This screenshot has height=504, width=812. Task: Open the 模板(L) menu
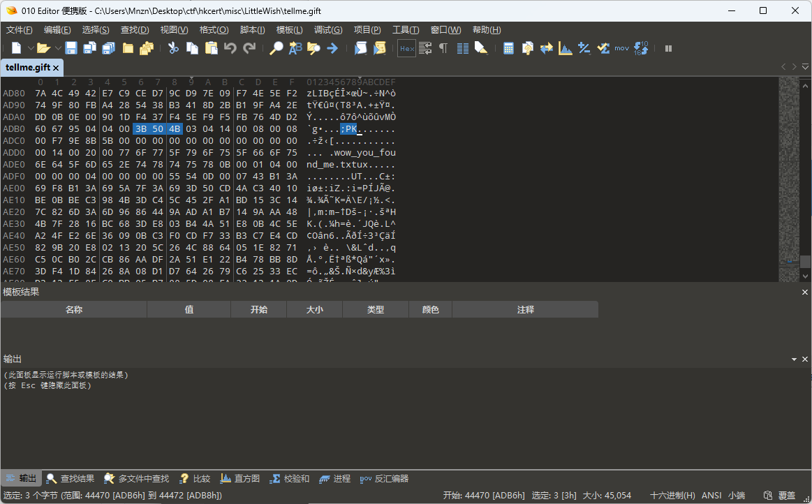coord(289,29)
